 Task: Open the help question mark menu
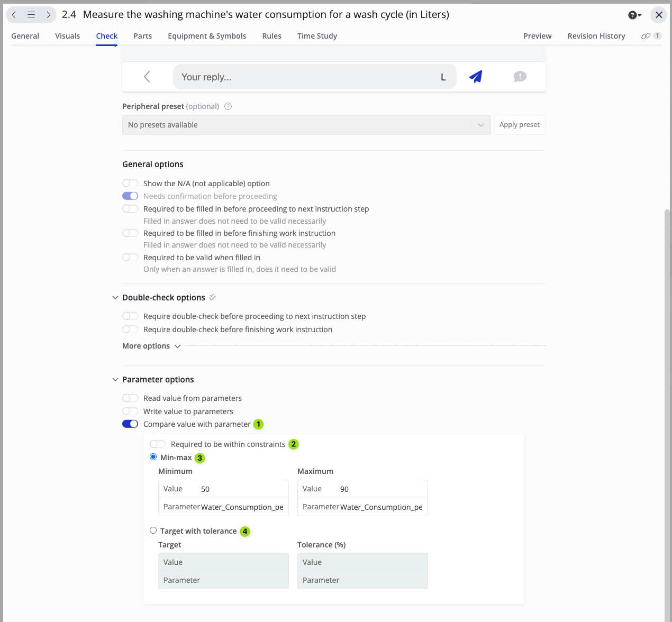tap(634, 15)
